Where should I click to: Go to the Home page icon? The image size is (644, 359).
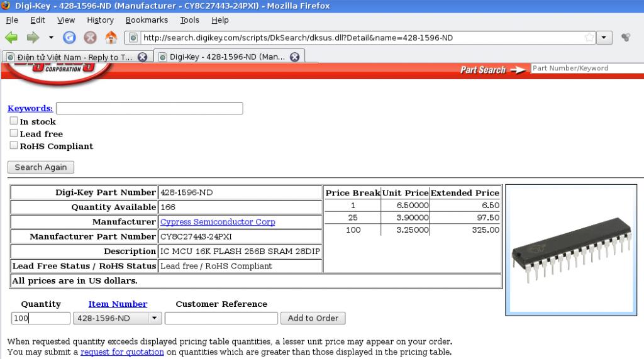[111, 37]
